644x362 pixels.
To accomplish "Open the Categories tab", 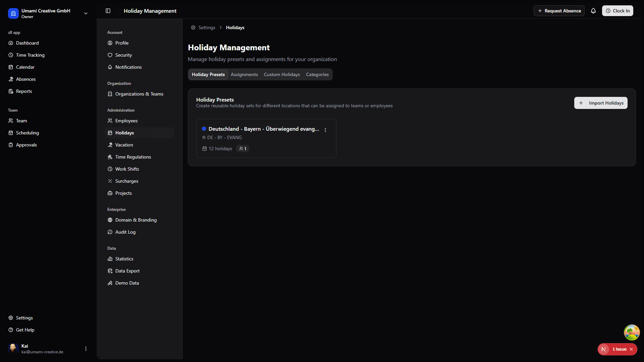I will tap(317, 74).
